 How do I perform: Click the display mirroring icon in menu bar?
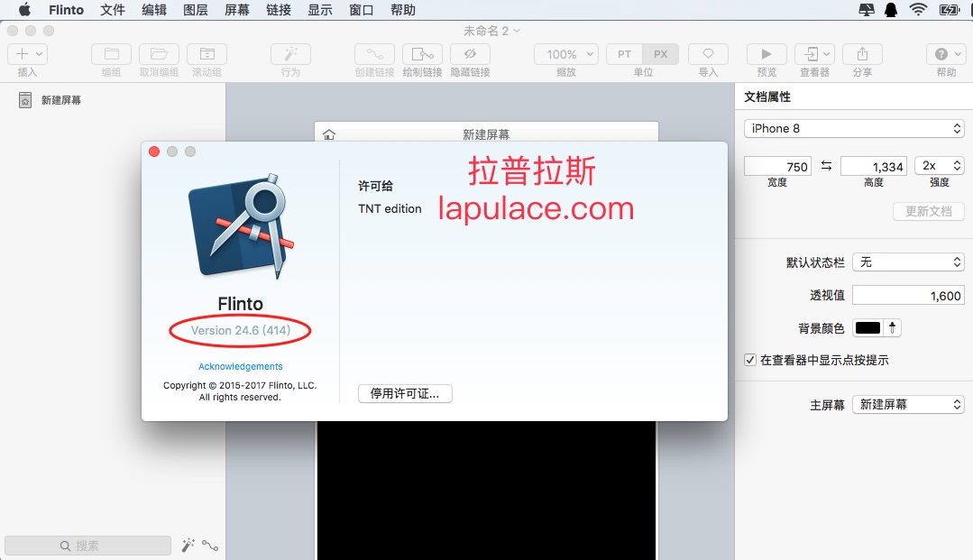tap(867, 10)
